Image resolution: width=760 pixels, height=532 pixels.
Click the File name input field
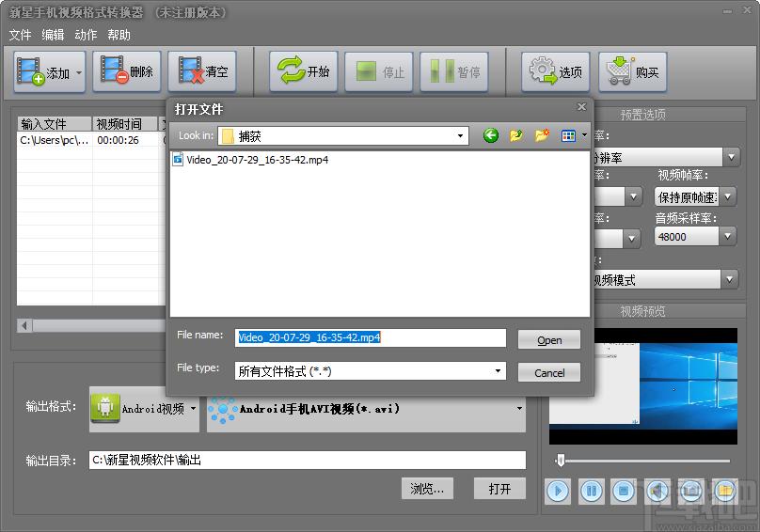pyautogui.click(x=371, y=337)
